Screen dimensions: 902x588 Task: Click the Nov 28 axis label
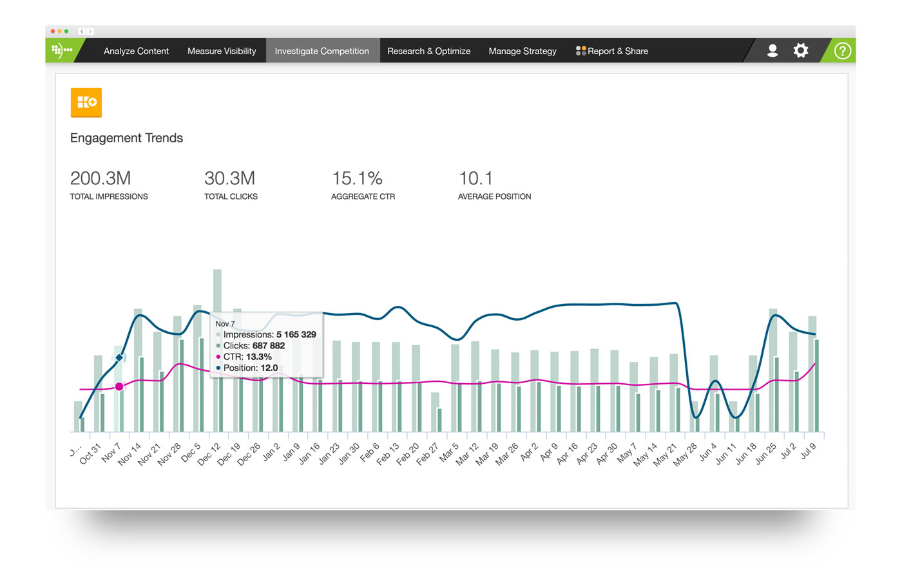click(x=170, y=453)
